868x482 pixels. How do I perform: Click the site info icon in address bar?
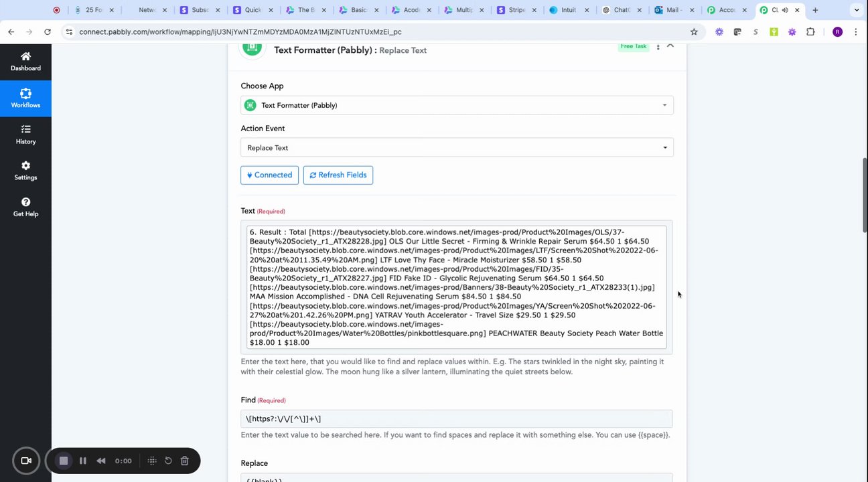[69, 31]
